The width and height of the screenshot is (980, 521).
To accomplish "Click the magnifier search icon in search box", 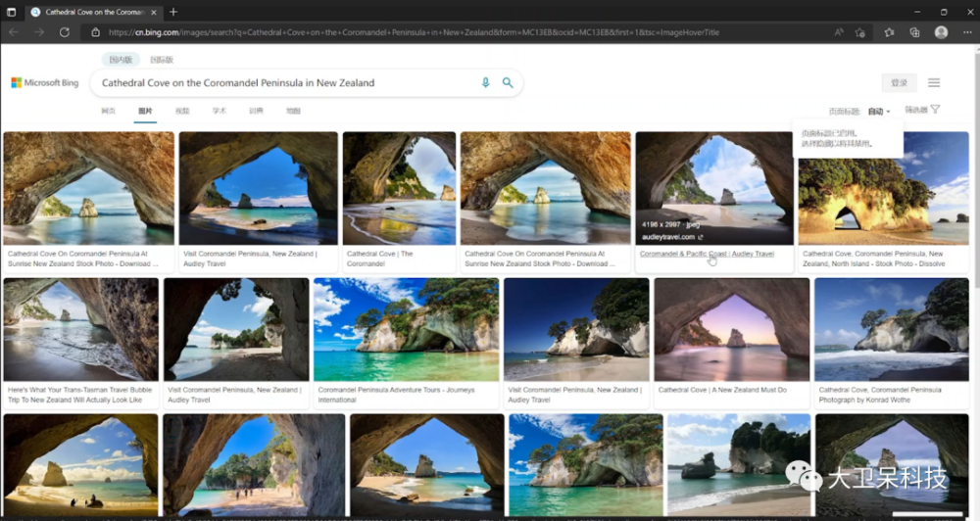I will pyautogui.click(x=508, y=83).
